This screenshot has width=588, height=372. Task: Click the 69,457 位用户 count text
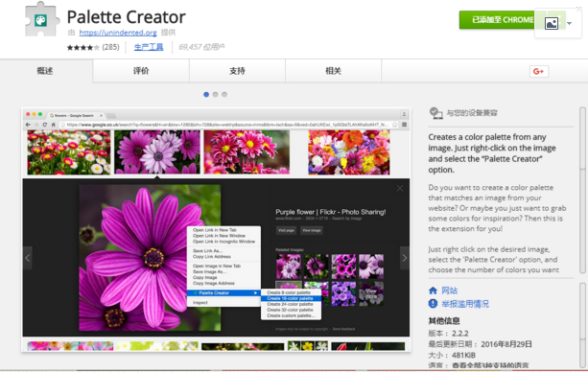[201, 47]
